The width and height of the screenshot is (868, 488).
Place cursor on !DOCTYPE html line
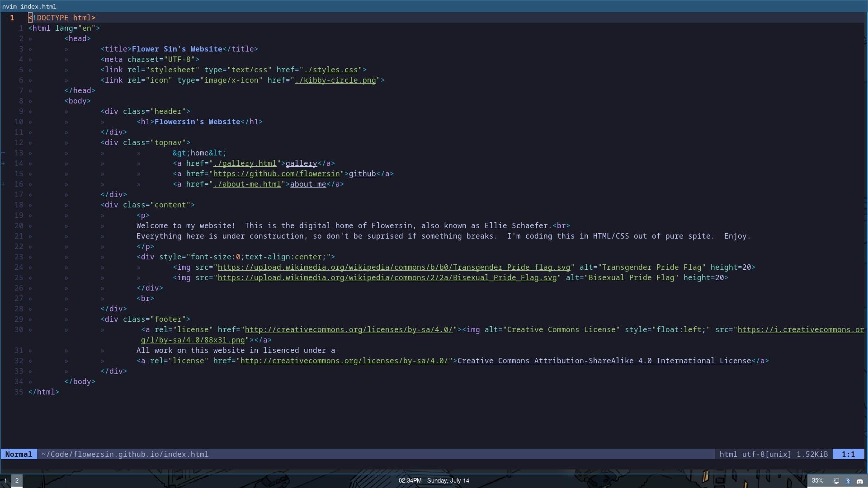click(x=61, y=18)
